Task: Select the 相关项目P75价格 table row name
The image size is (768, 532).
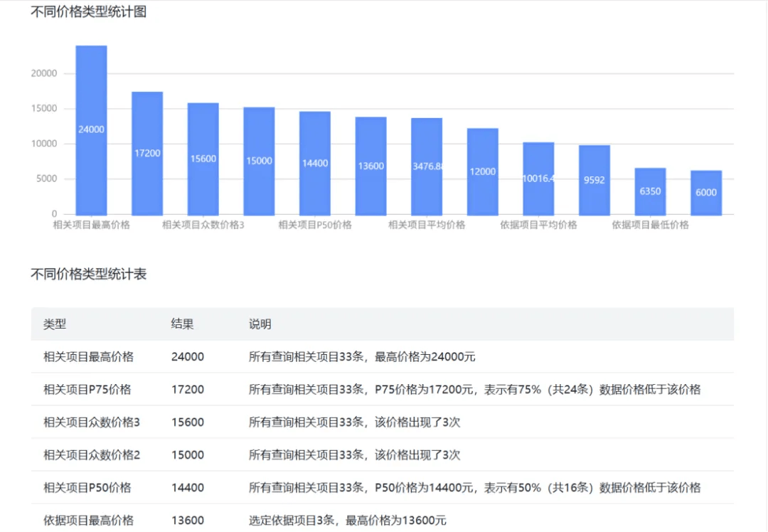Action: 87,389
